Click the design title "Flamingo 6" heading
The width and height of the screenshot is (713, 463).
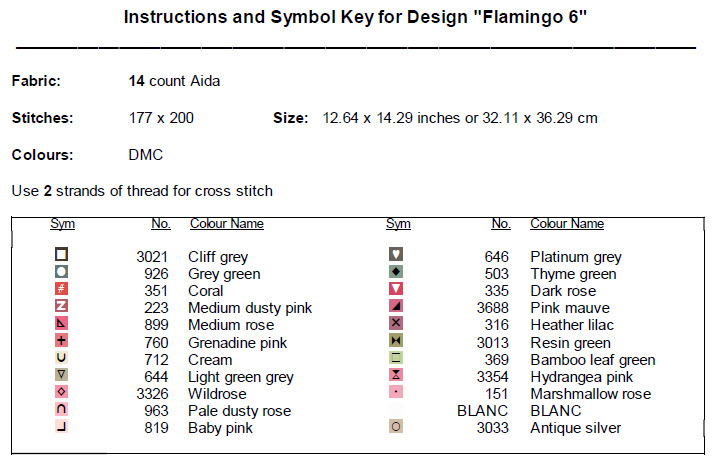[x=356, y=18]
